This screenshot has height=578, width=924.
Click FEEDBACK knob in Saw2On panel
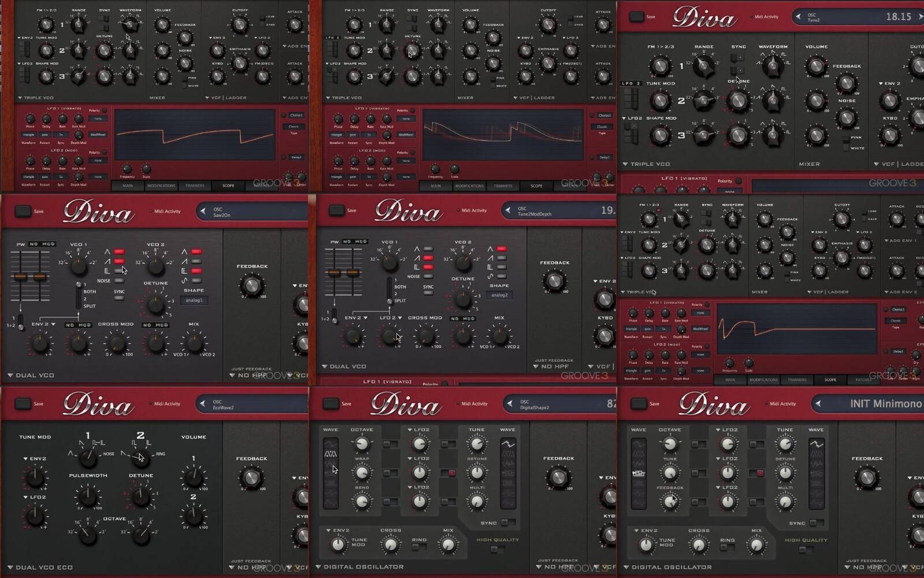point(251,285)
